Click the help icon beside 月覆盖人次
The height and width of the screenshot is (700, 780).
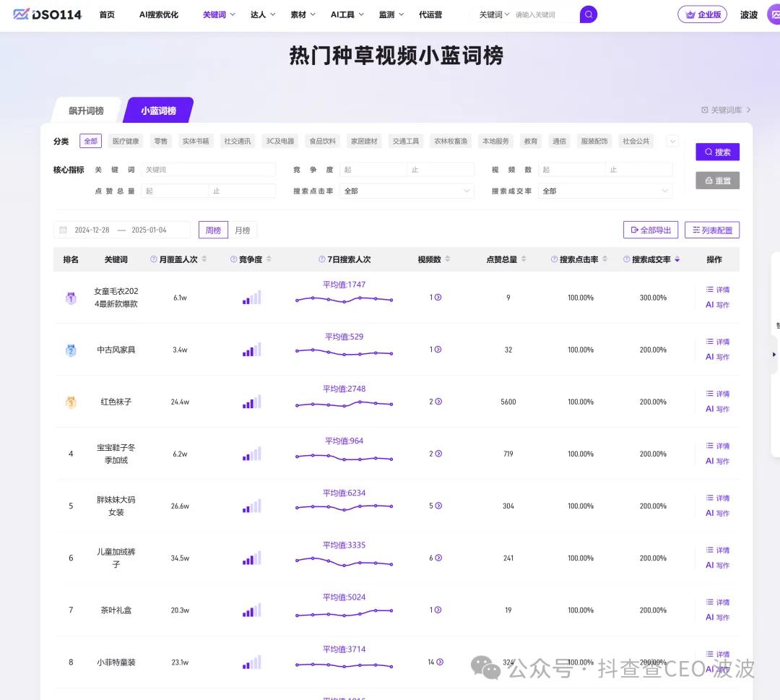[154, 259]
